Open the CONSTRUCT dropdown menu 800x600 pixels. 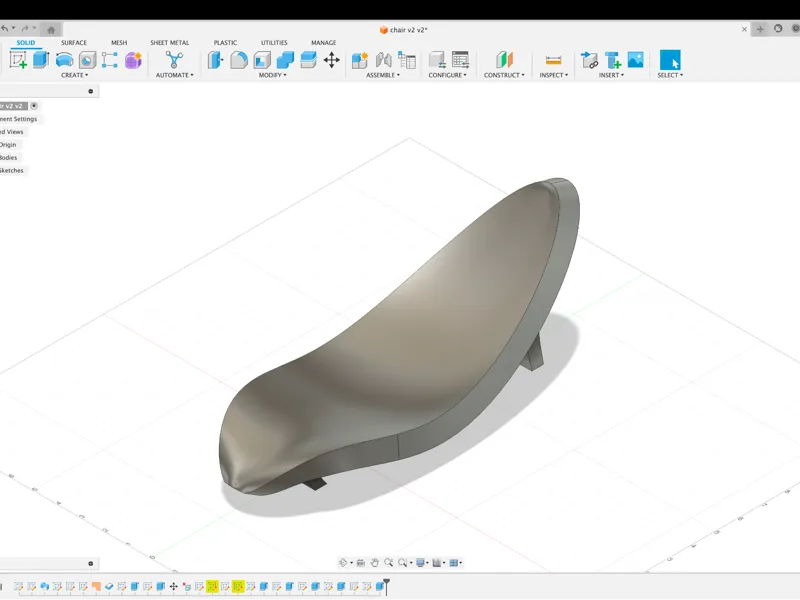pos(504,75)
